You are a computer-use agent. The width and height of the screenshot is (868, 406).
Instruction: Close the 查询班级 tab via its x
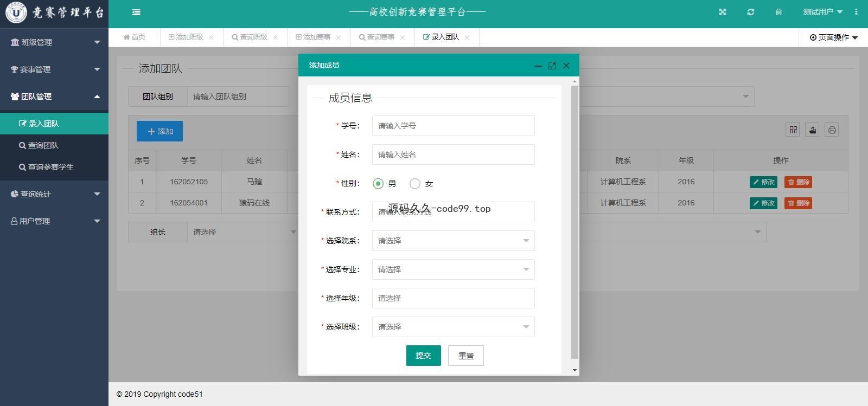275,37
